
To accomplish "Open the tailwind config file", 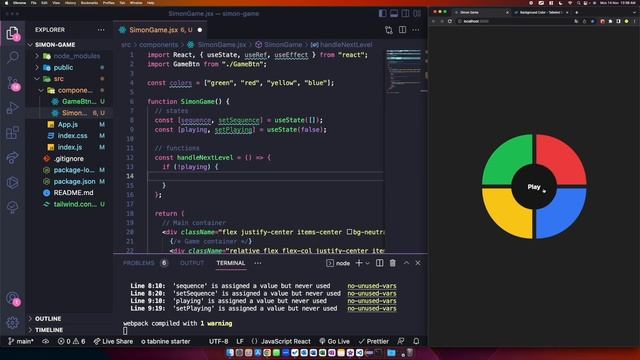I will (x=75, y=204).
